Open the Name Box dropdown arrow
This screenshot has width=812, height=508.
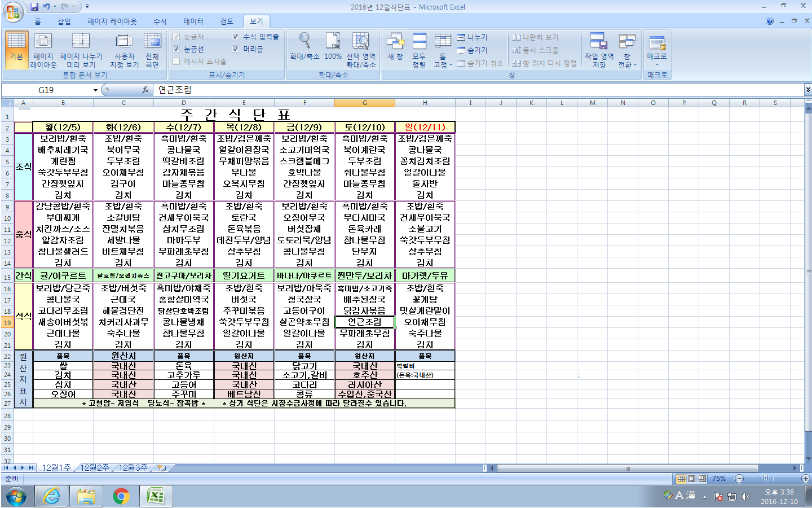pos(95,90)
